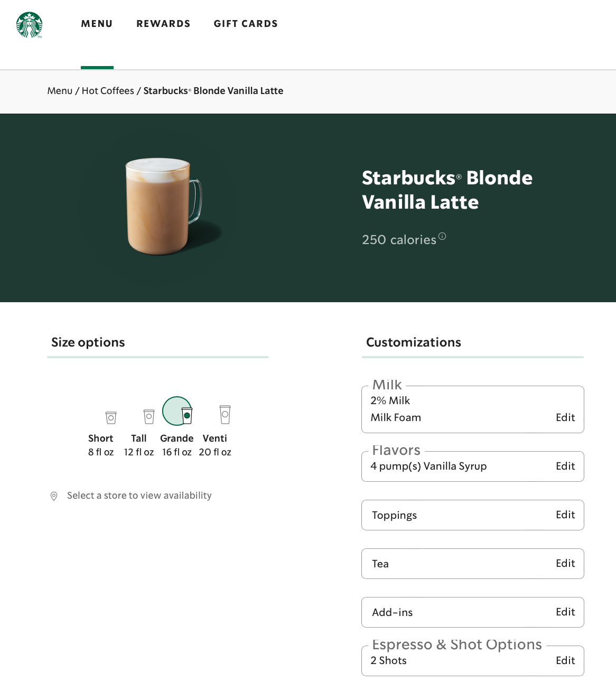The image size is (616, 691).
Task: Go to Menu via the breadcrumb
Action: 60,90
